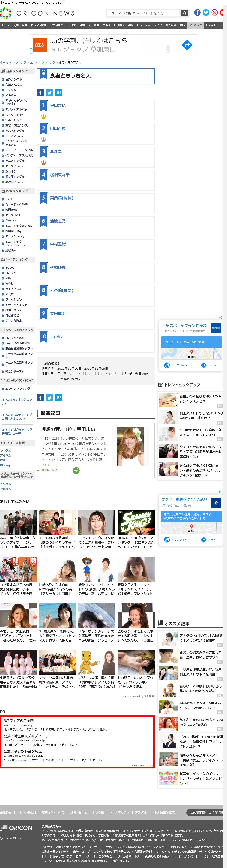Open ニュース・特集 search category dropdown
Image resolution: width=227 pixels, height=868 pixels.
pos(121,13)
